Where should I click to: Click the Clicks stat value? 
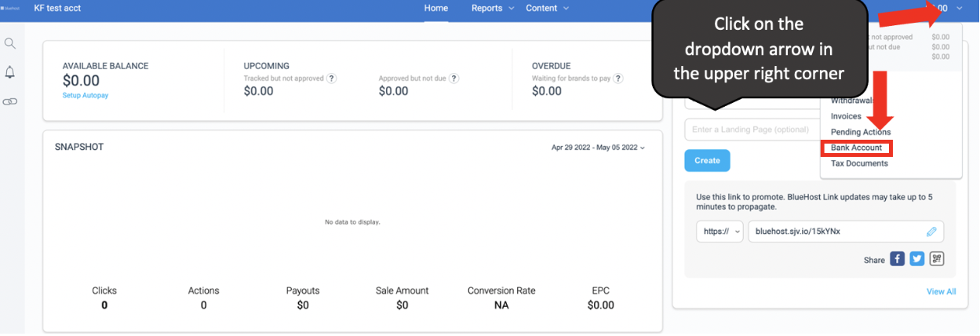coord(104,305)
